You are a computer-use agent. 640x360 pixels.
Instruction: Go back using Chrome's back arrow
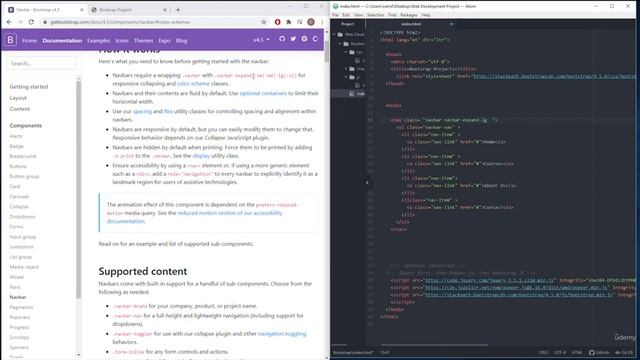coord(9,22)
